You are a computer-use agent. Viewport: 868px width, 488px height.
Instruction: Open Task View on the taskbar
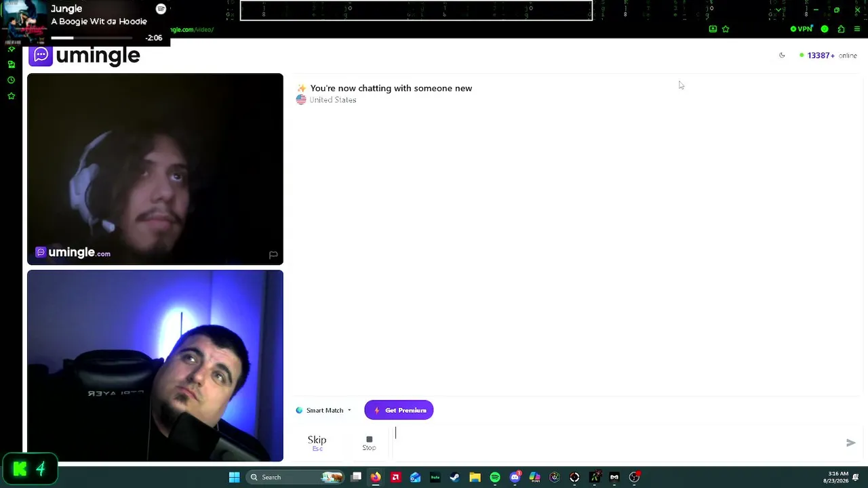(x=356, y=477)
